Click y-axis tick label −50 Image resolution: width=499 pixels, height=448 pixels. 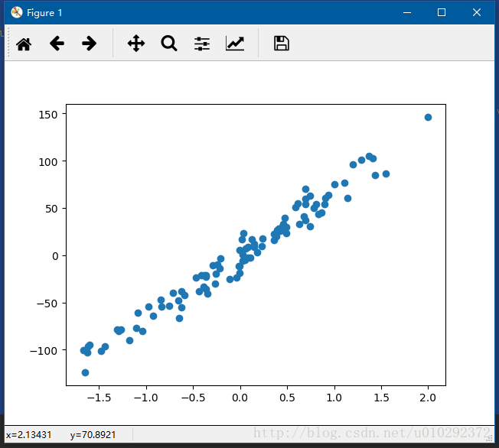[x=47, y=304]
